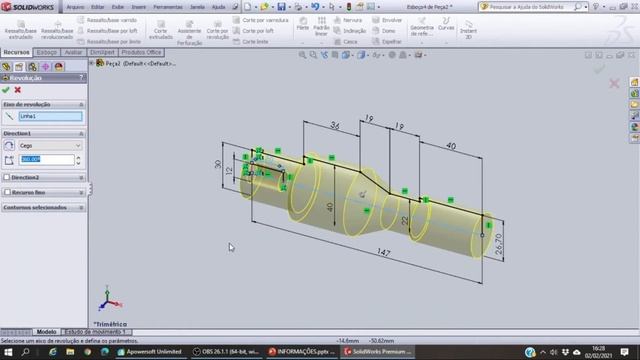Screen dimensions: 640x360
Task: Click the Zoom to fit icon
Action: (x=302, y=55)
